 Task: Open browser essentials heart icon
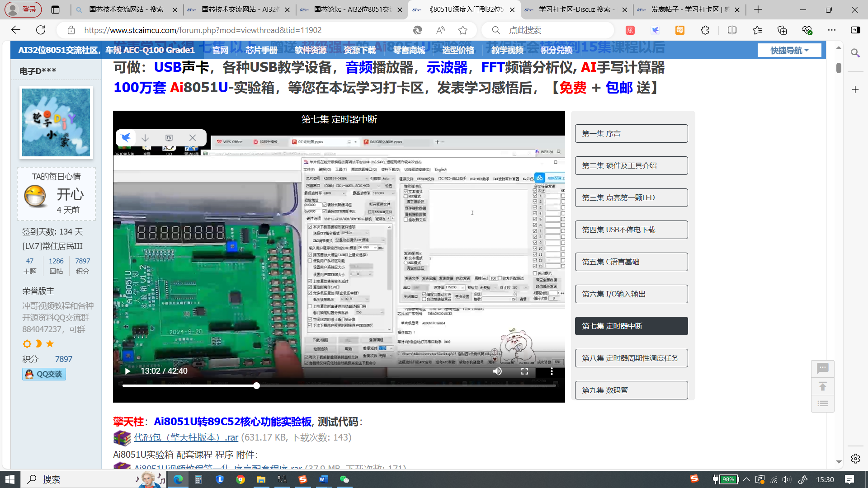tap(807, 30)
